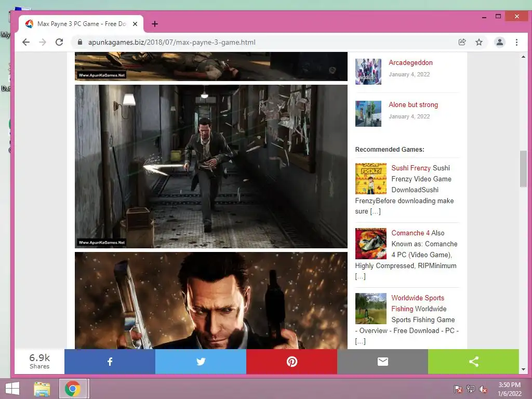Share the page on Twitter
This screenshot has height=399, width=532.
coord(201,362)
